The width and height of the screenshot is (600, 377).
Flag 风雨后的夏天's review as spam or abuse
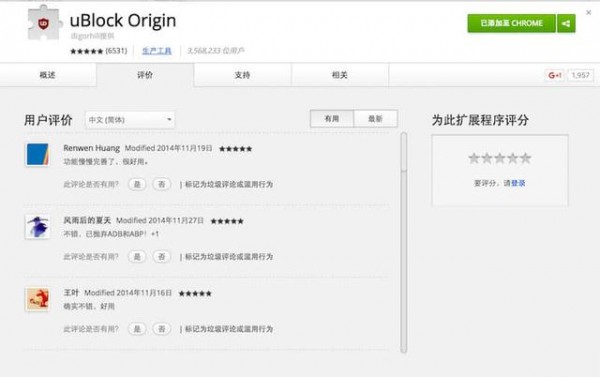click(x=229, y=257)
